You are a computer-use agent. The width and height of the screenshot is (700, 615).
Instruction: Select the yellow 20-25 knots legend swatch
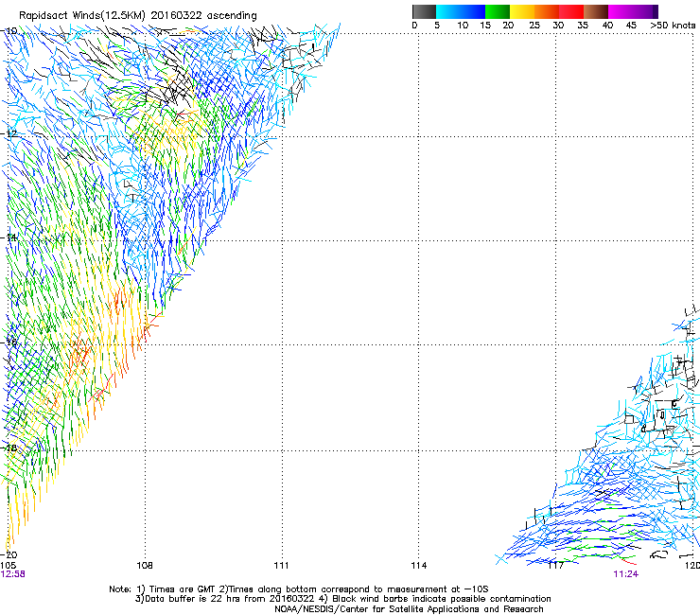tap(522, 11)
